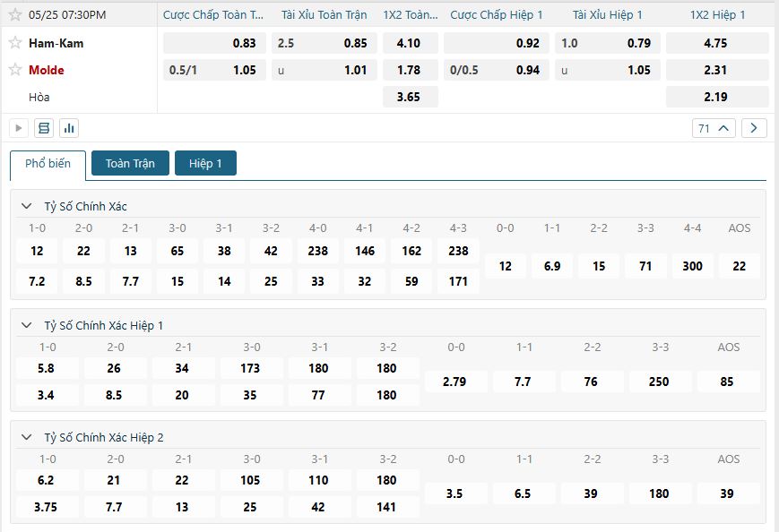Open the statistics bar chart icon
The width and height of the screenshot is (779, 532).
click(x=69, y=128)
